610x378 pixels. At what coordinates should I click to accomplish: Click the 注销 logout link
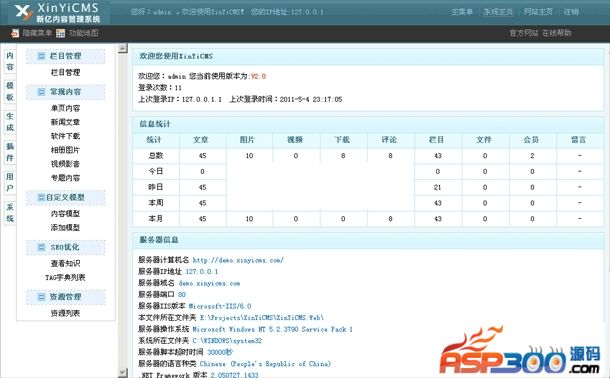coord(571,12)
